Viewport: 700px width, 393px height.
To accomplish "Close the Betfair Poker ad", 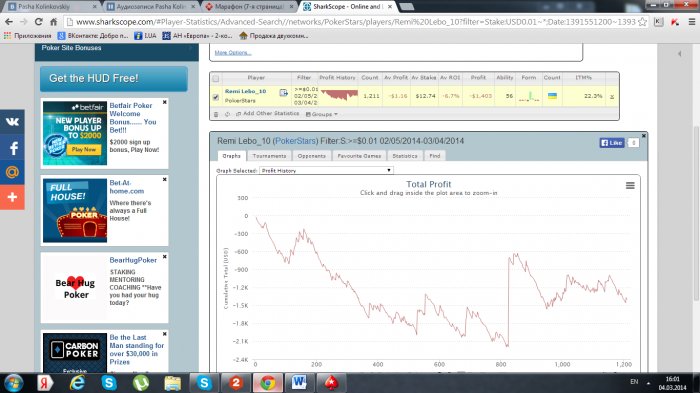I will 165,102.
